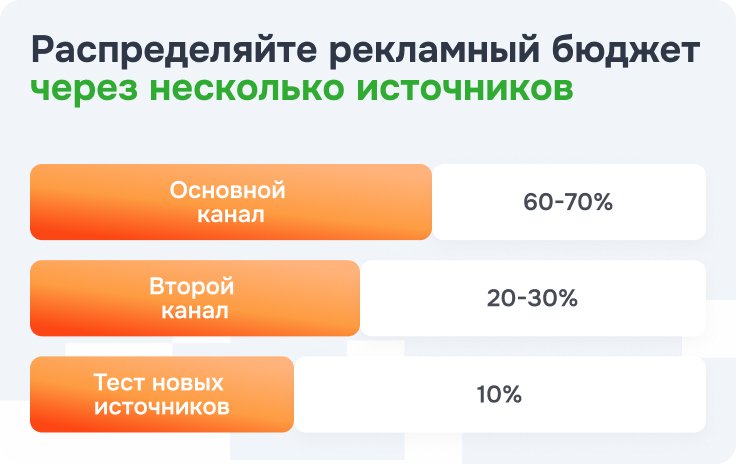Click the "10%" value
Screen dimensions: 736x464
pyautogui.click(x=499, y=394)
